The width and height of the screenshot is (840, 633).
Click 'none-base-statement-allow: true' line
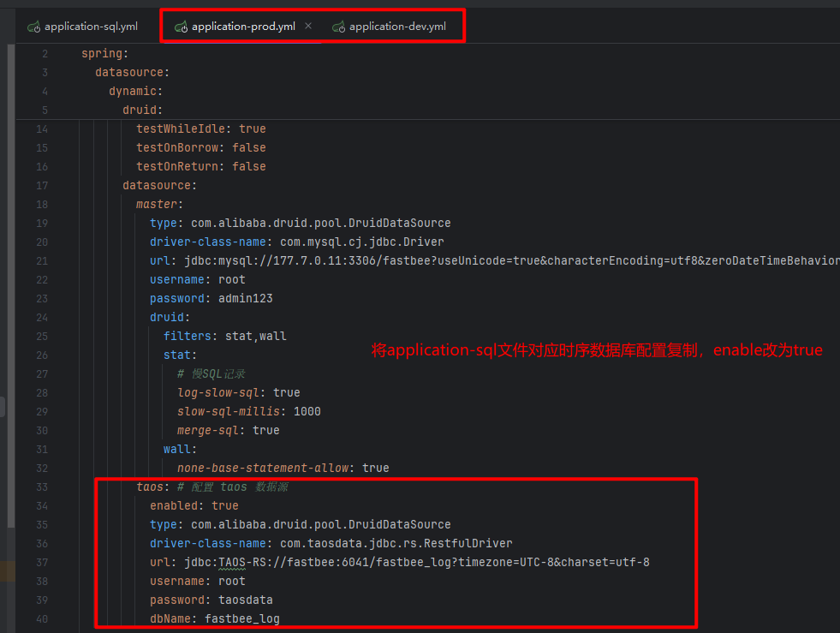[x=283, y=468]
